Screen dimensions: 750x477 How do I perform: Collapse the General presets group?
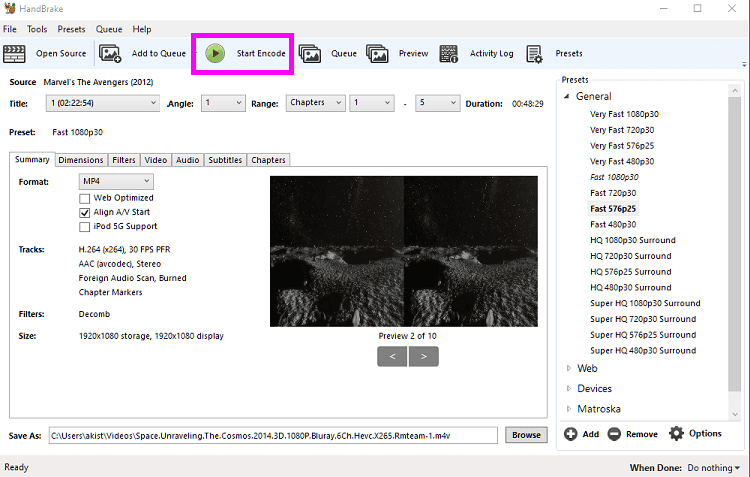(x=567, y=96)
